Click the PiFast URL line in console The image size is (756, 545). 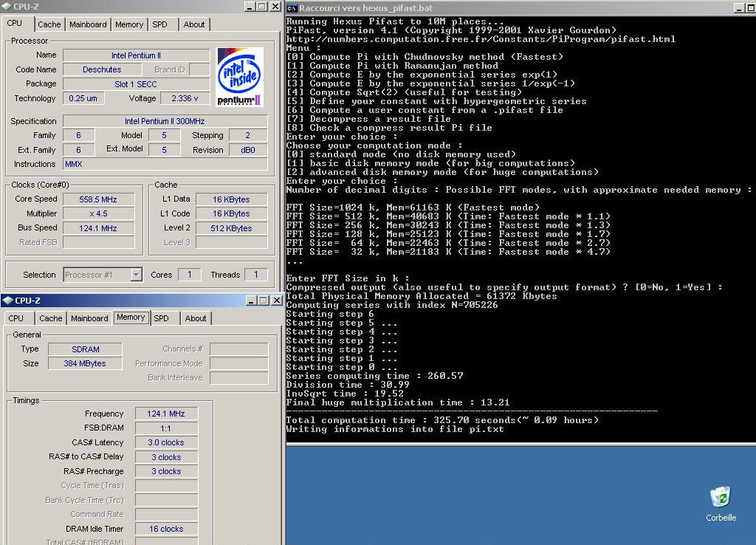point(481,39)
